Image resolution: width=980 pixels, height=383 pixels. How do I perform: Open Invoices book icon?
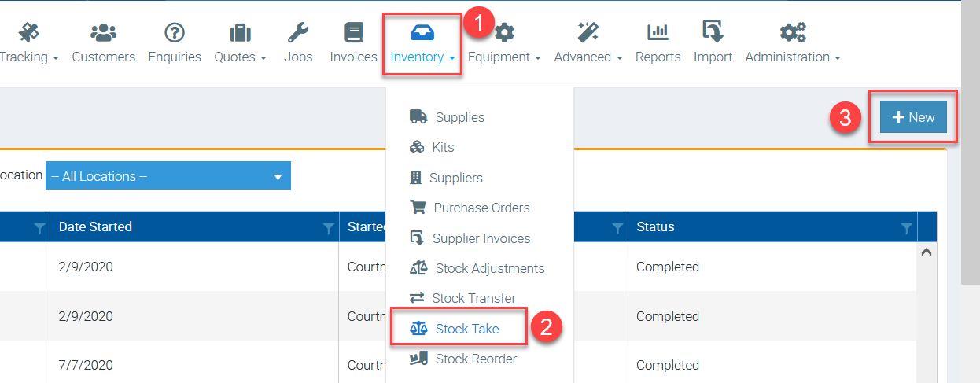click(353, 32)
